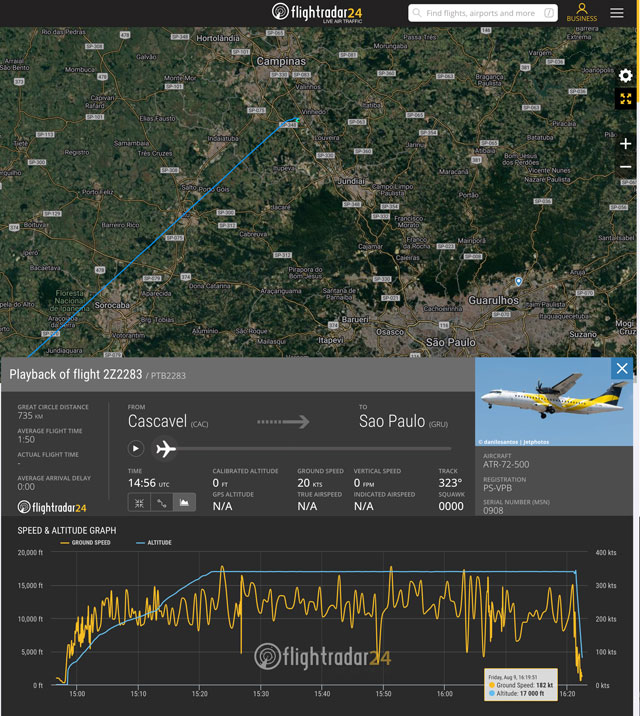This screenshot has height=716, width=640.
Task: Click the airplane marker on playback timeline
Action: (x=166, y=449)
